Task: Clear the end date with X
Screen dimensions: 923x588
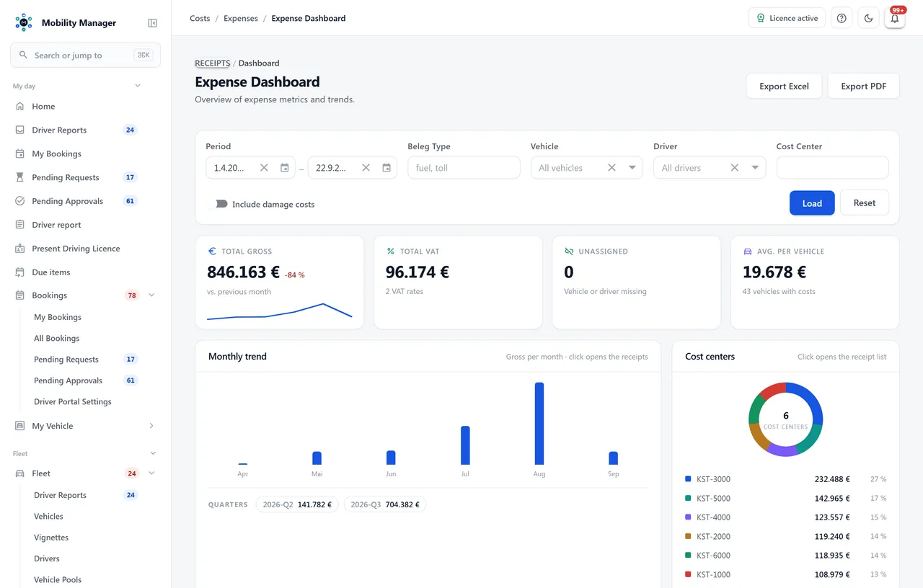Action: pos(366,168)
